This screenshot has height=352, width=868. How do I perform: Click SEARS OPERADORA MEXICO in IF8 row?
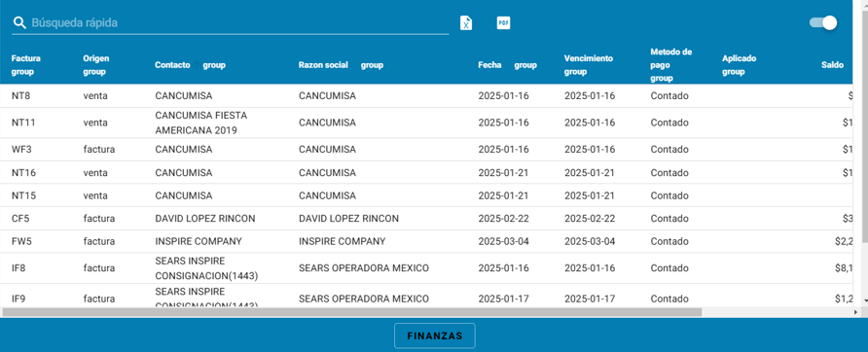point(364,267)
